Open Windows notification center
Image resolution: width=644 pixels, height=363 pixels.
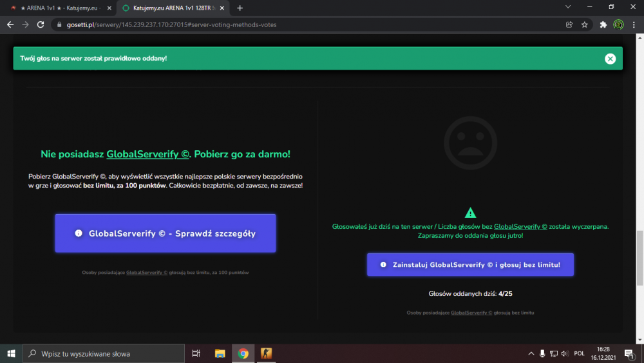click(x=630, y=353)
